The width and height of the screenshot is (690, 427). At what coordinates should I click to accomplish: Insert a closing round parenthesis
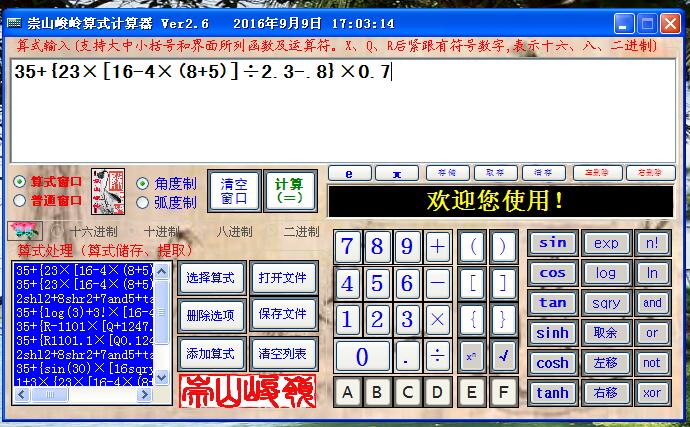503,246
